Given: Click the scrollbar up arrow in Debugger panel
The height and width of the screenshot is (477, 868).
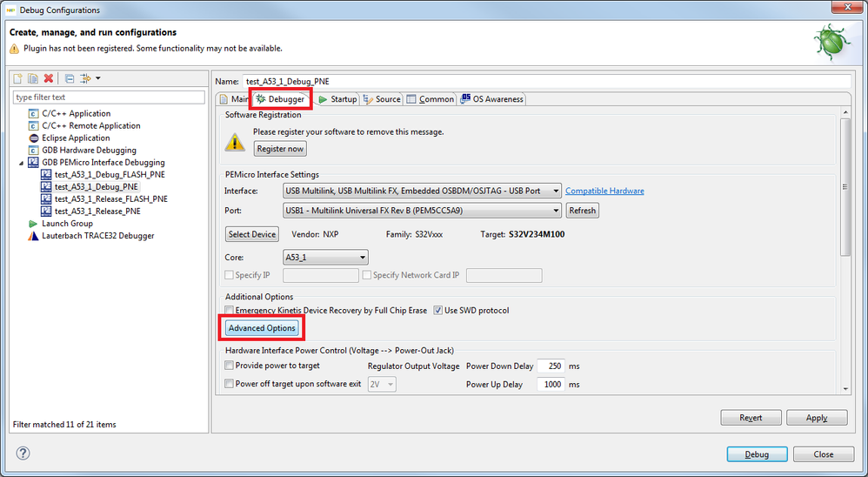Looking at the screenshot, I should (845, 113).
